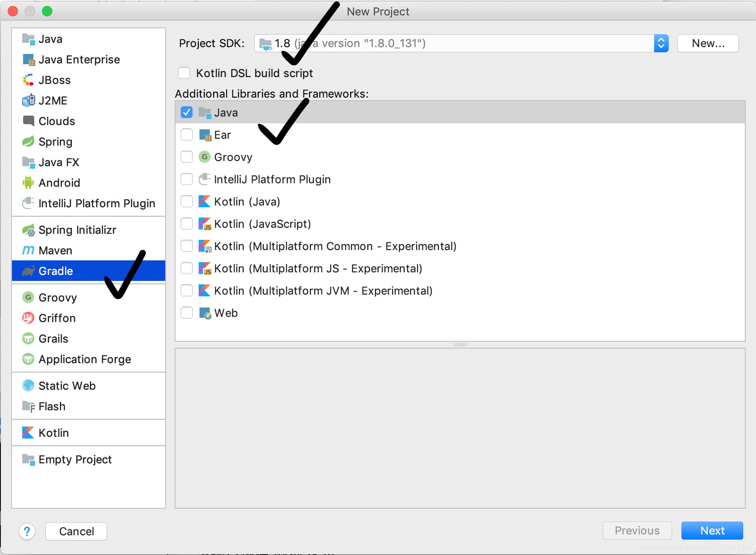
Task: Click the splitter handle between panels
Action: click(460, 344)
